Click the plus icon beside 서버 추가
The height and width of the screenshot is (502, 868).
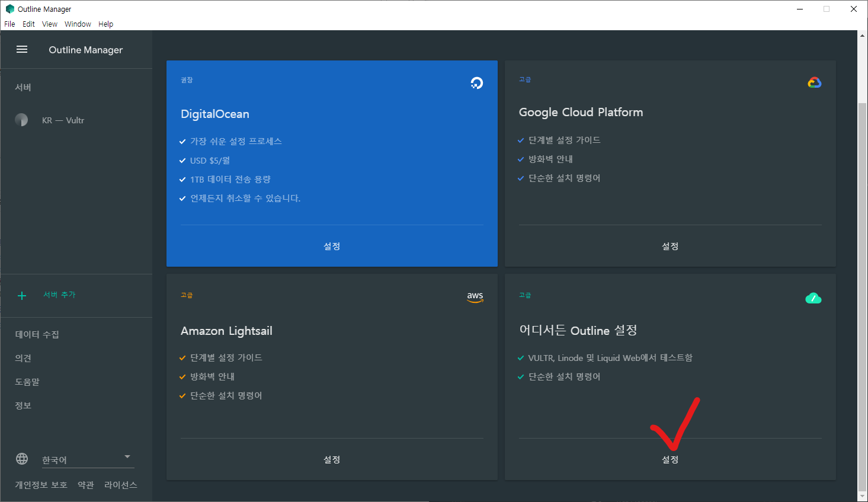22,295
